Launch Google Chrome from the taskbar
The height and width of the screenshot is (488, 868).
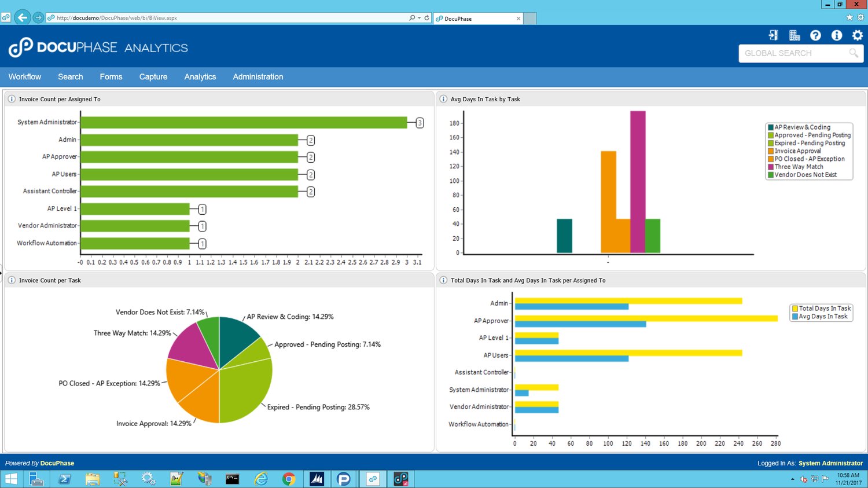pos(289,479)
